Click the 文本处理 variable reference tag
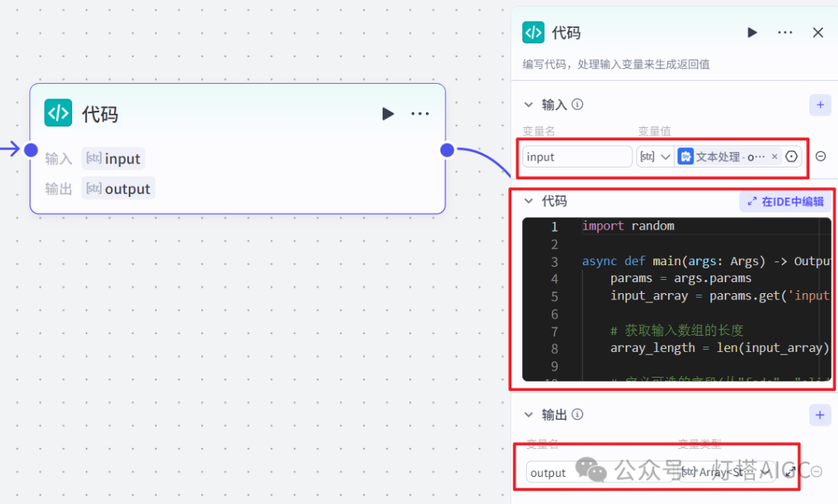 tap(729, 157)
